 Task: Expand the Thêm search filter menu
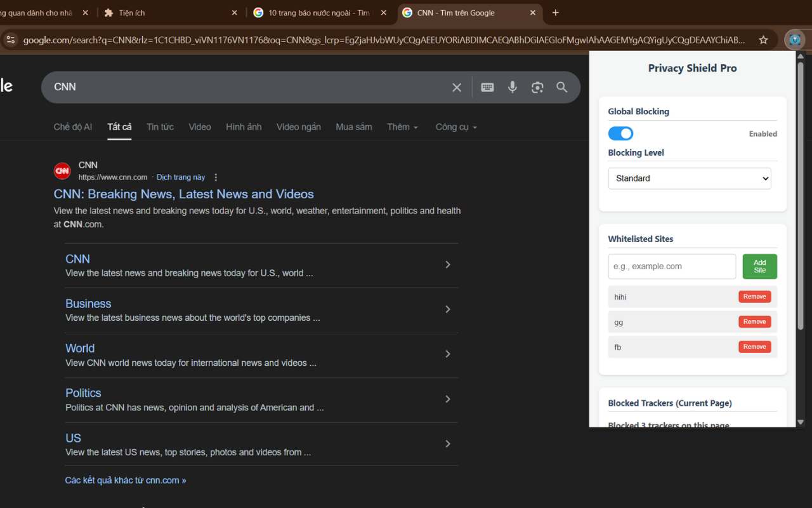click(x=403, y=127)
